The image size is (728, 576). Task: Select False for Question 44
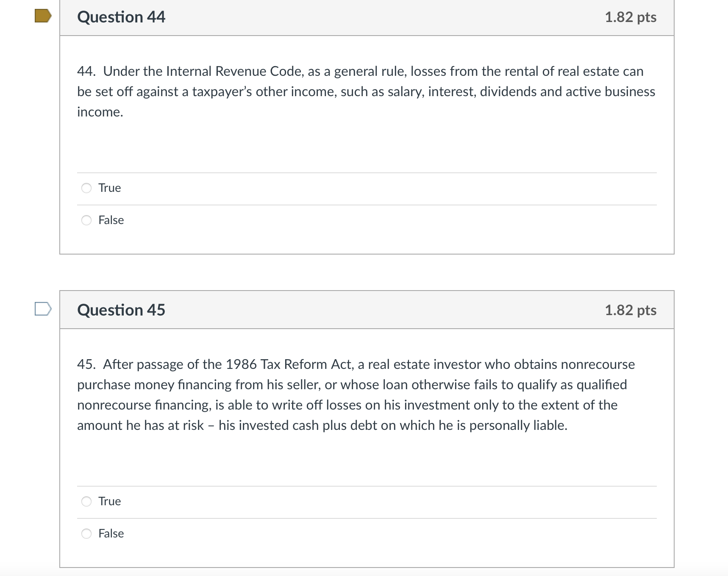click(x=86, y=220)
